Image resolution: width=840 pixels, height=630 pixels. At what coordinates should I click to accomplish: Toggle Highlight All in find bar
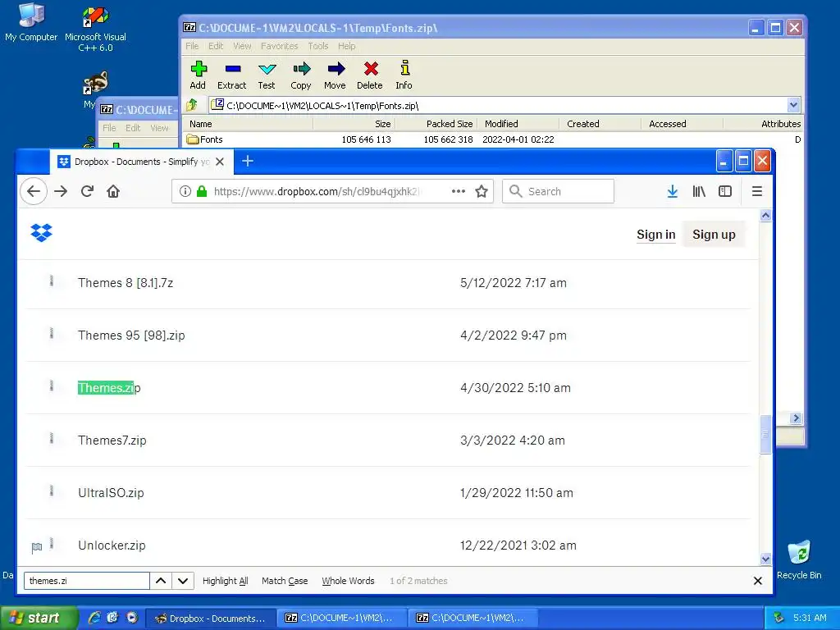(225, 581)
